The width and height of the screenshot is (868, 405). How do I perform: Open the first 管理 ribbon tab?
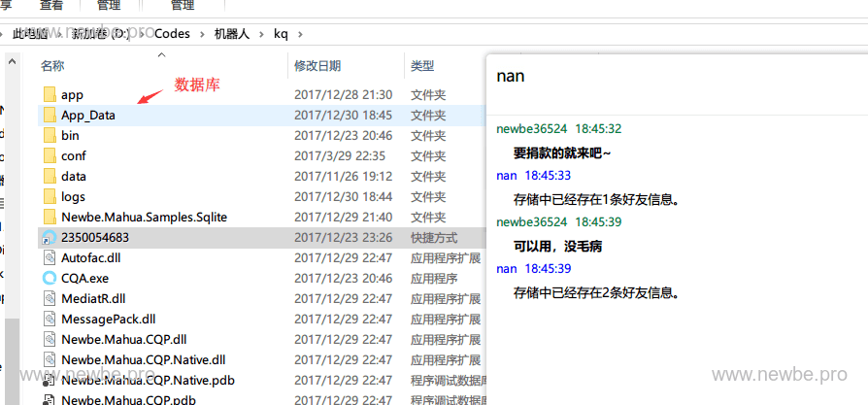[109, 6]
